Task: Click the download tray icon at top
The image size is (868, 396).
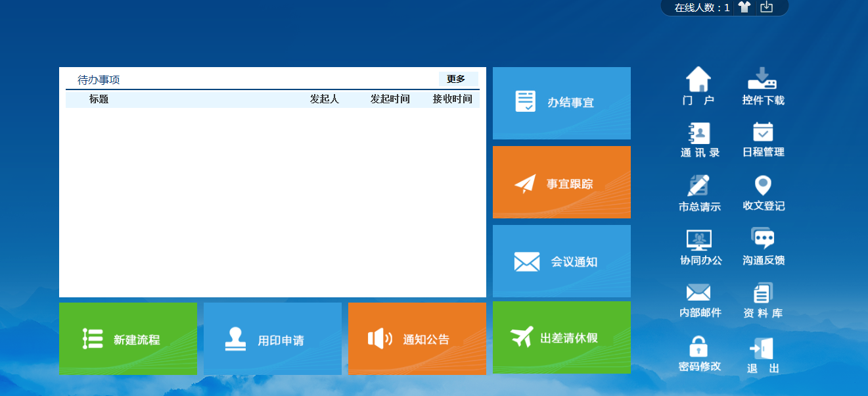Action: click(x=766, y=7)
